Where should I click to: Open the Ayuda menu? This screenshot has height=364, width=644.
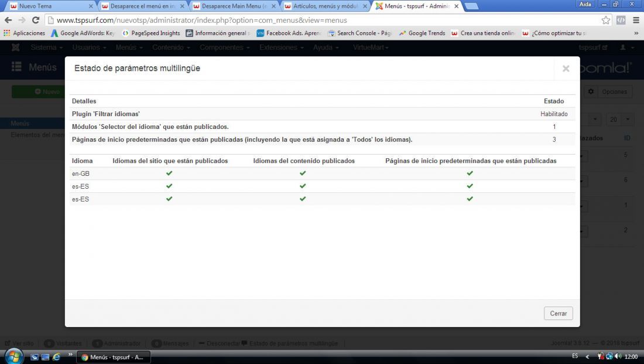326,47
